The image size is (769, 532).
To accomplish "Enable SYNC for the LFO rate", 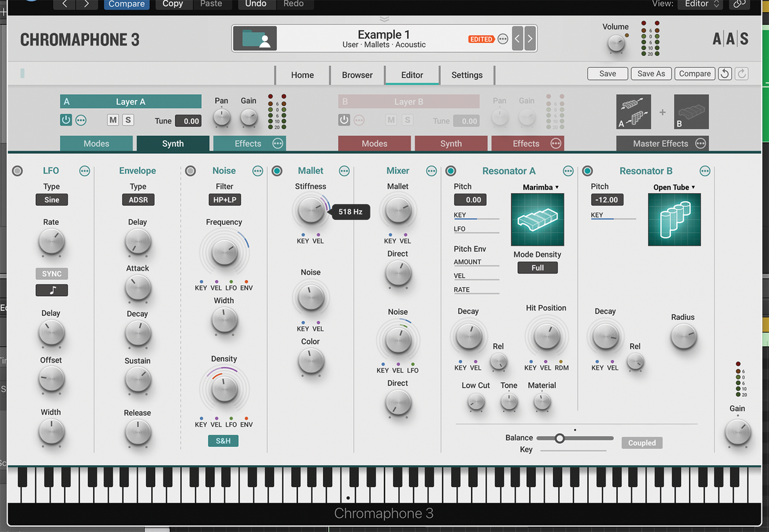I will 51,274.
